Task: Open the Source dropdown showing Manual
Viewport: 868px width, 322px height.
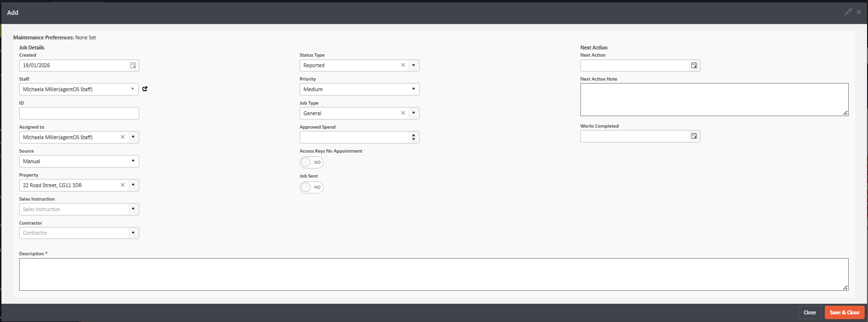Action: tap(133, 161)
